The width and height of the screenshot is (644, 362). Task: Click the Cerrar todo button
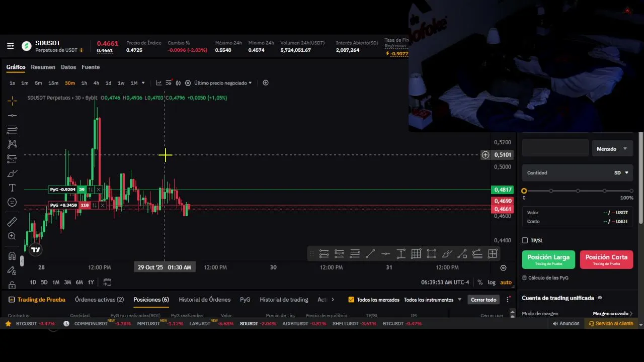tap(484, 300)
